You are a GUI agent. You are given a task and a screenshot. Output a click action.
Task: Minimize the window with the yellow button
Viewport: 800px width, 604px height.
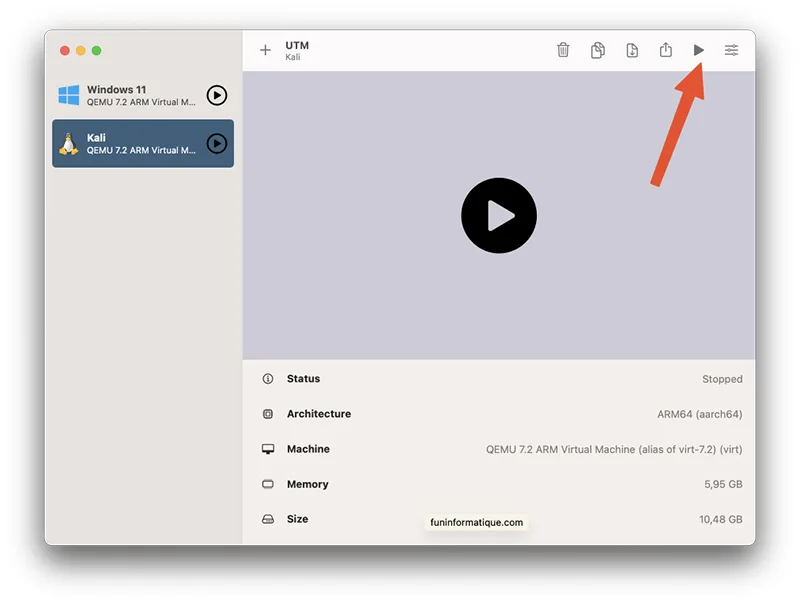(x=81, y=51)
